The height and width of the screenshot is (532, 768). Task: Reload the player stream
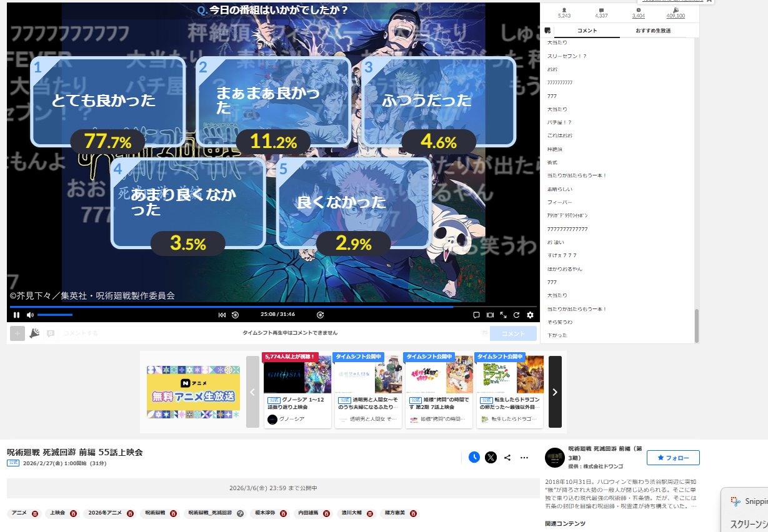517,315
